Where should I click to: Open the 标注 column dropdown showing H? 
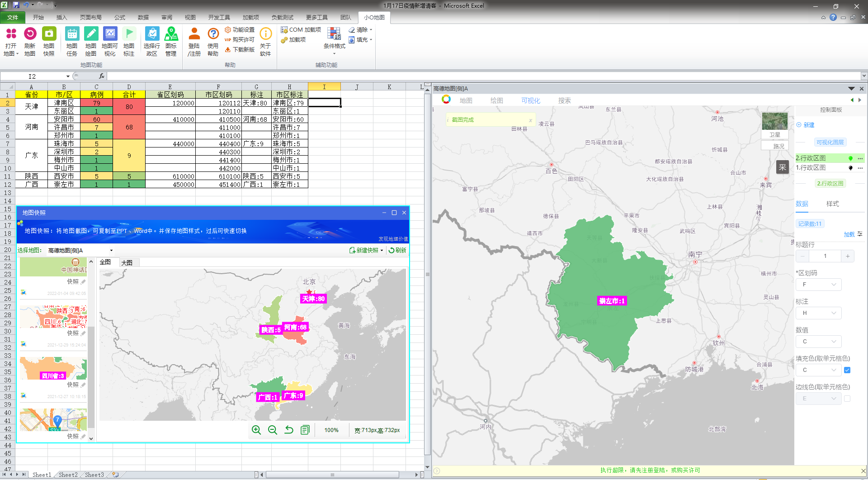819,313
